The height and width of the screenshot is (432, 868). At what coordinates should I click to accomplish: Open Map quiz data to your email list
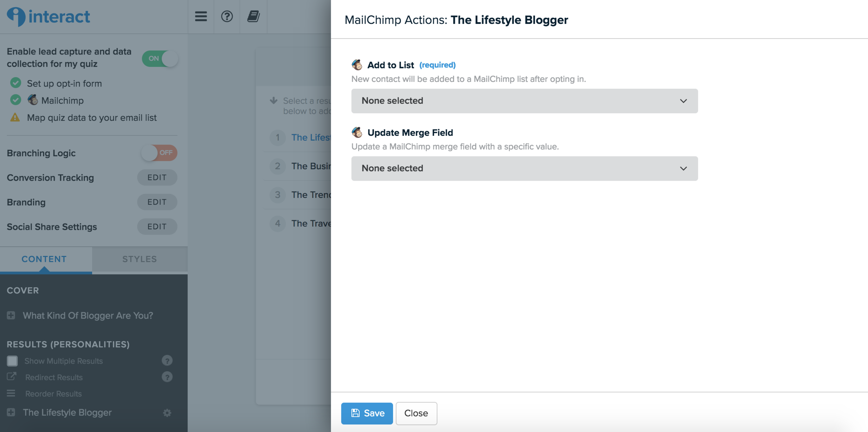(92, 118)
